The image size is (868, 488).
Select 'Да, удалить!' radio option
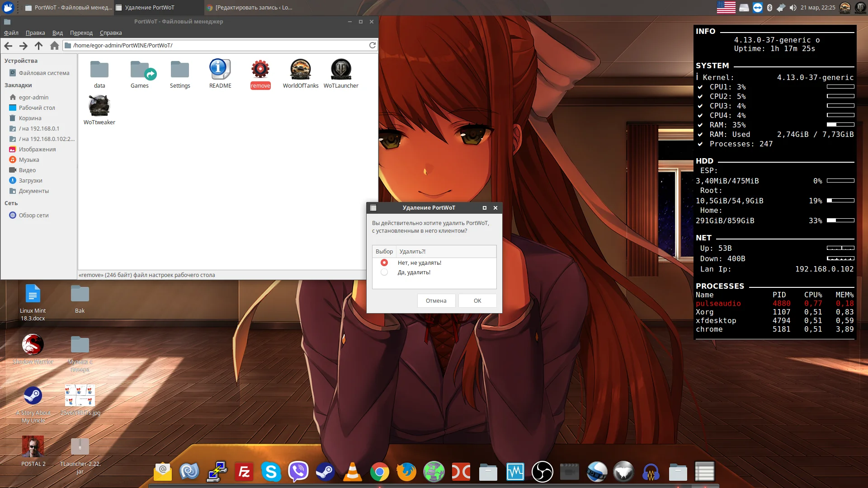384,272
